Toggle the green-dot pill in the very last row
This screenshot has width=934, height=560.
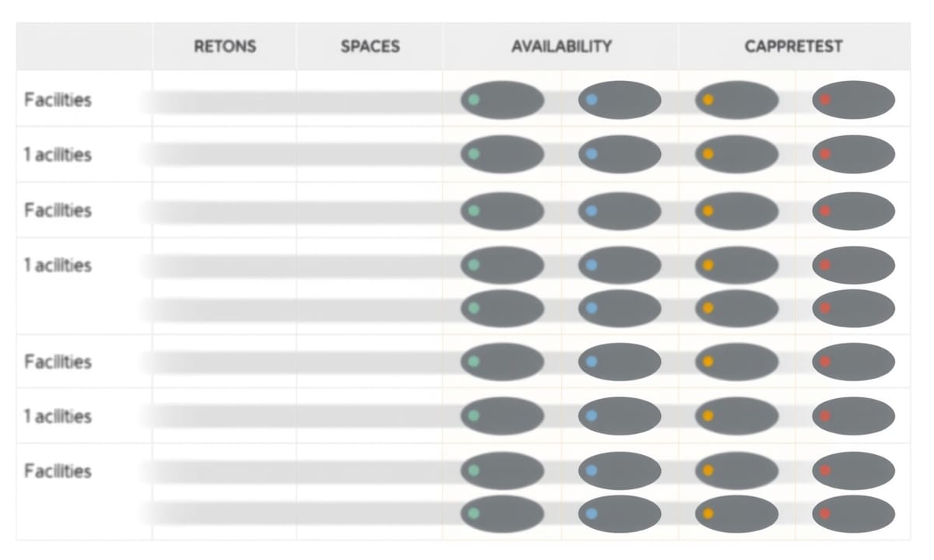(502, 513)
